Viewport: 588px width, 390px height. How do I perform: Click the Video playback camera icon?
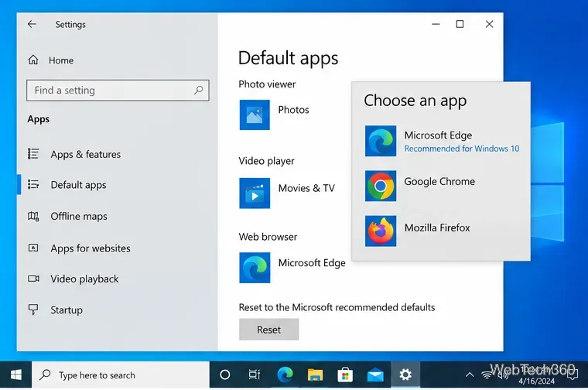click(x=33, y=279)
